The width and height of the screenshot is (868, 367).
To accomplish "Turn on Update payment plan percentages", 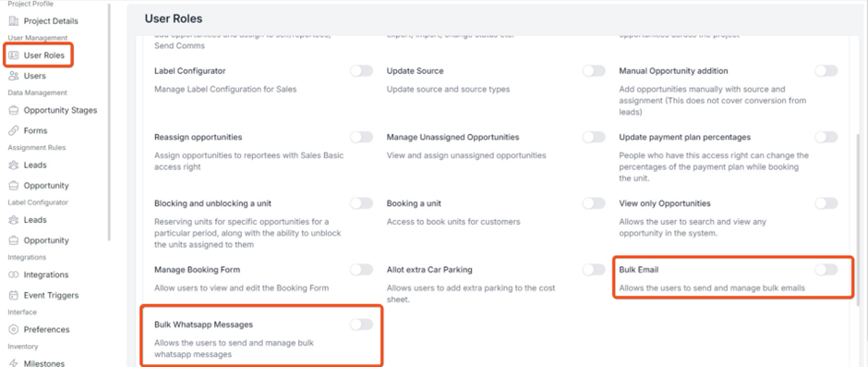I will (x=826, y=137).
